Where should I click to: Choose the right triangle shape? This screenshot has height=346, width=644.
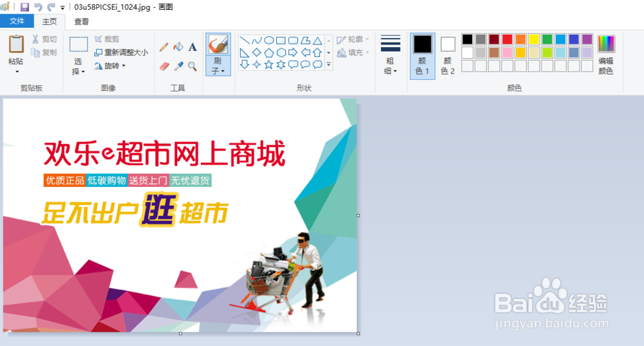[x=244, y=53]
